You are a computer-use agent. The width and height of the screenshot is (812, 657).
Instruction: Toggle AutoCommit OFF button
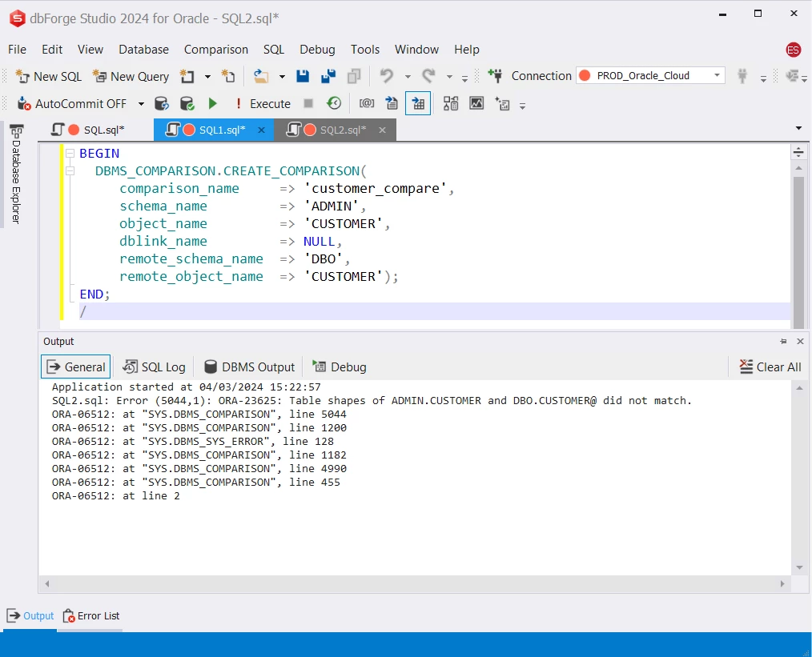[72, 104]
